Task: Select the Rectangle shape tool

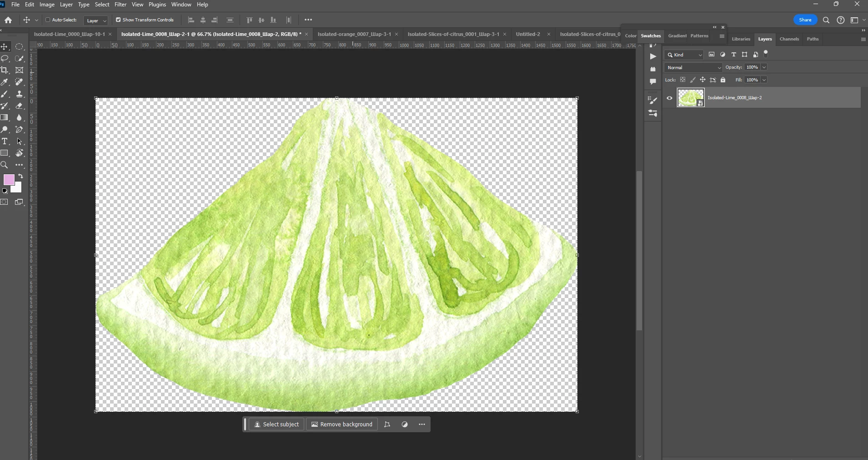Action: point(5,153)
